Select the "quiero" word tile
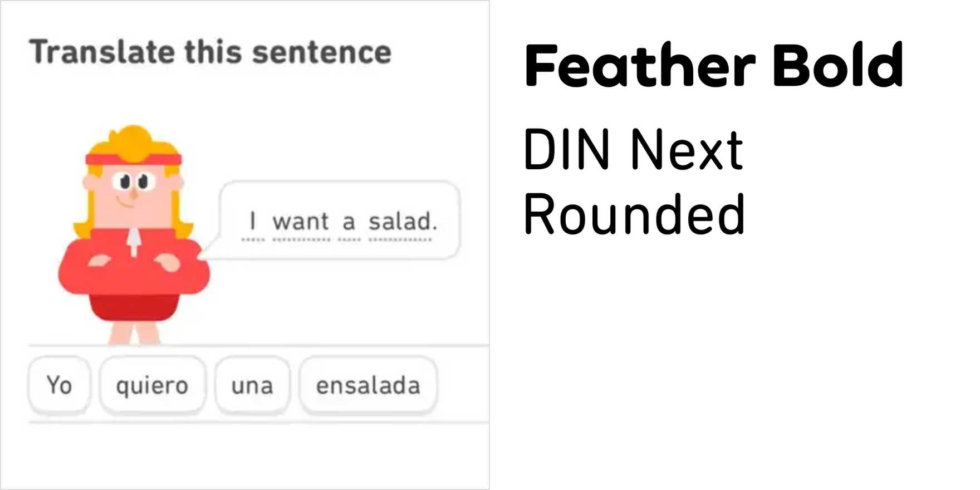Viewport: 980px width, 490px height. 151,385
